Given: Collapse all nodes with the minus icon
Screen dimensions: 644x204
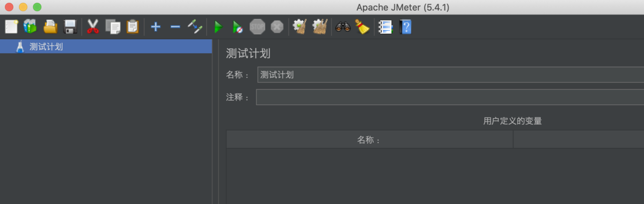Looking at the screenshot, I should (175, 26).
